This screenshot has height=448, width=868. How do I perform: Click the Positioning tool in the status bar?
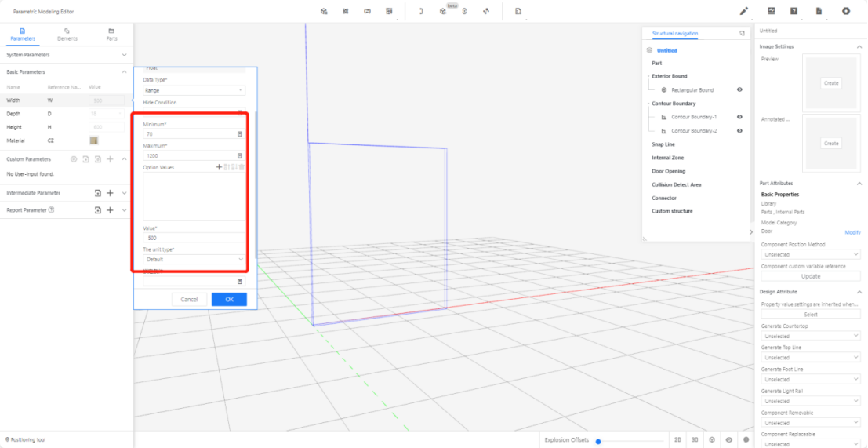(26, 439)
